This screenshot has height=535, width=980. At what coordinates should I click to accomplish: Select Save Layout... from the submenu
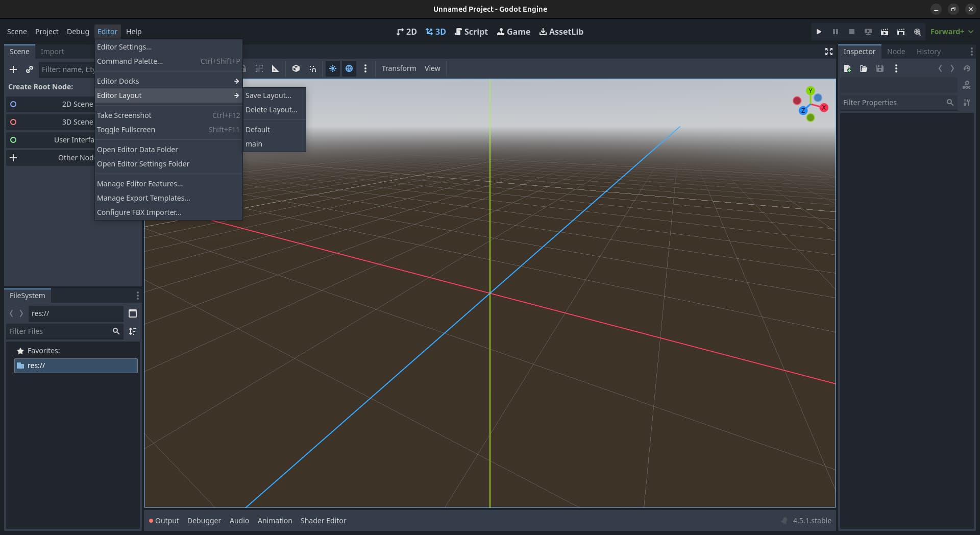268,95
